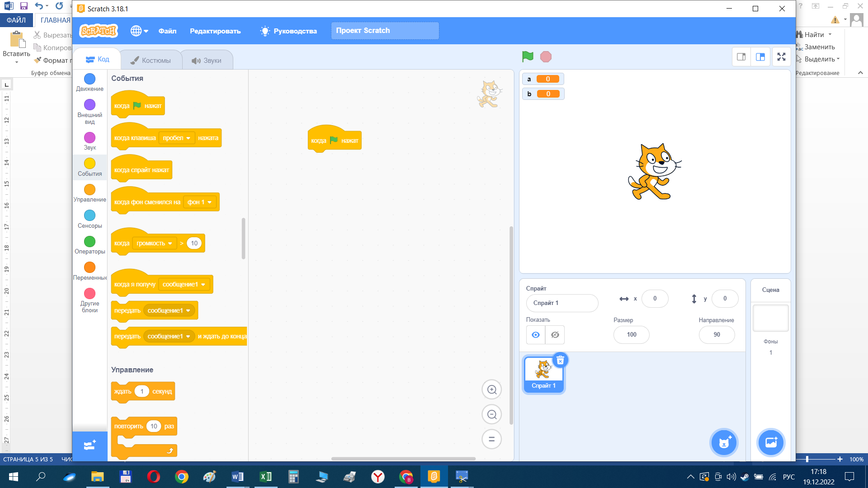
Task: Delete Спрайт 1 with trash icon
Action: pos(560,360)
